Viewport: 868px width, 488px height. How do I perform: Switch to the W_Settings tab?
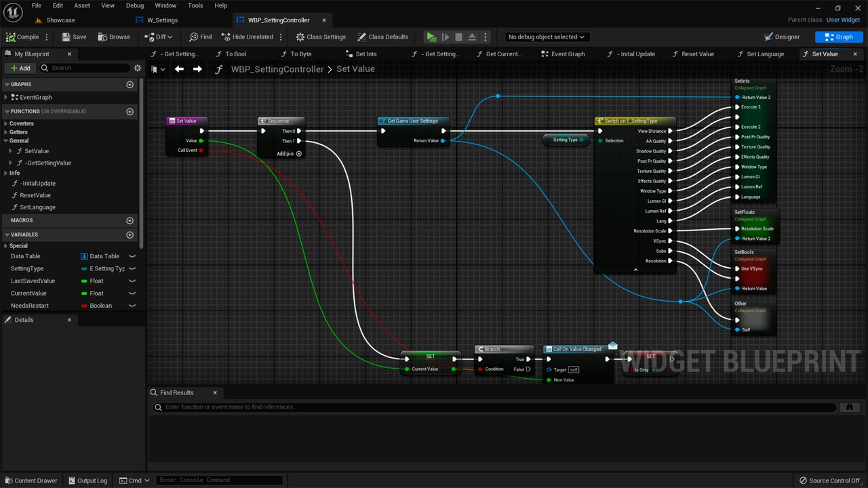[x=162, y=20]
